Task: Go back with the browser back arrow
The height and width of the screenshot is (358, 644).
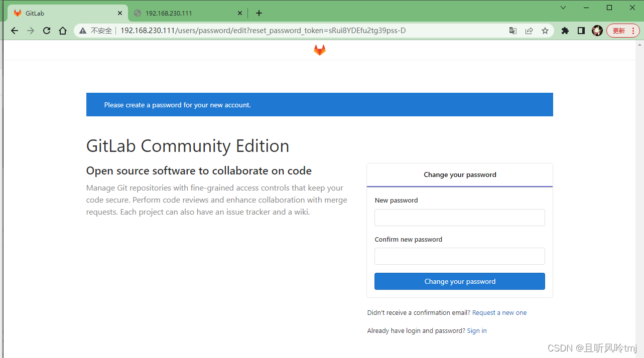Action: 15,31
